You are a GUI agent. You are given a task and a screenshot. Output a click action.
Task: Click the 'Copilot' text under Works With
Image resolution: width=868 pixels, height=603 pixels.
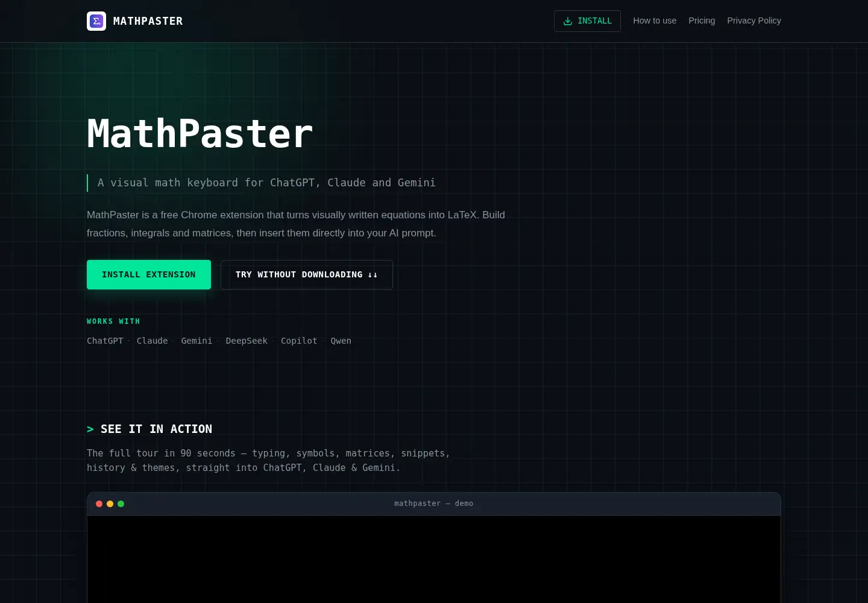299,341
